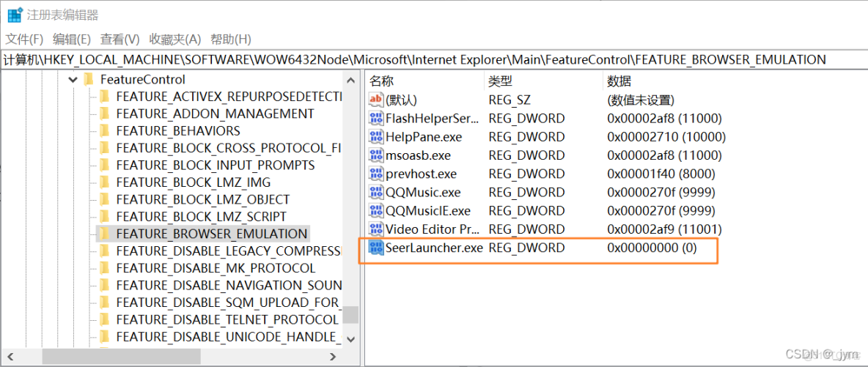Click the FeatureControl folder icon
The image size is (868, 367).
click(89, 79)
